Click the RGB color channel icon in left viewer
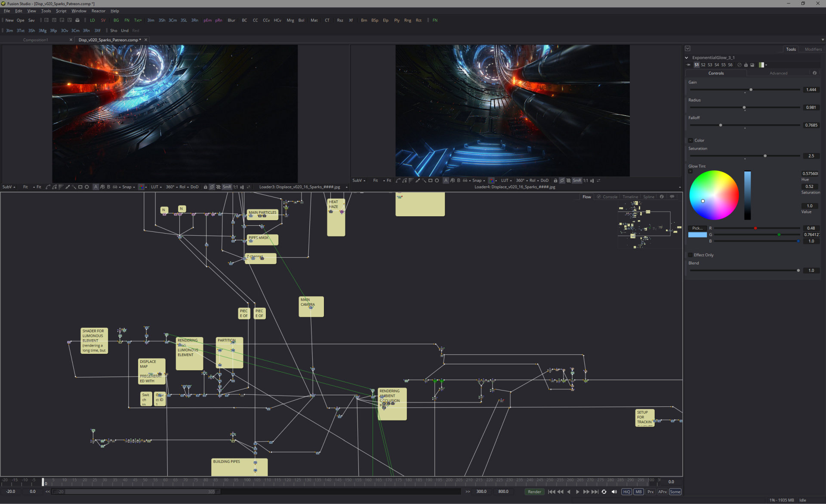This screenshot has width=826, height=504. click(141, 187)
